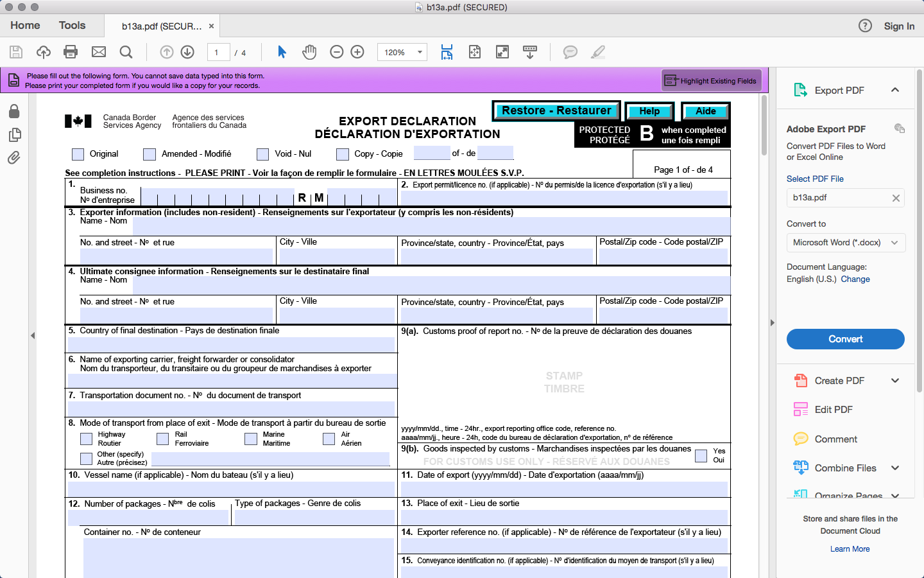Viewport: 924px width, 578px height.
Task: Select Highway Routier transport checkbox
Action: 86,439
